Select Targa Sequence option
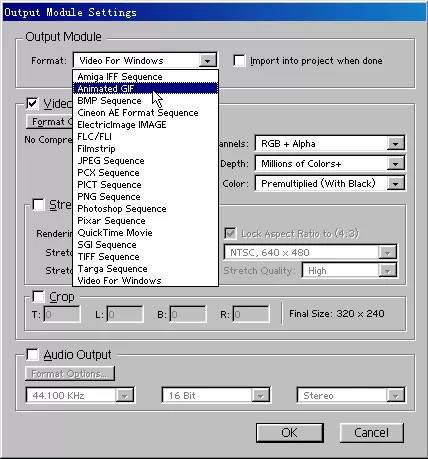 pos(145,269)
